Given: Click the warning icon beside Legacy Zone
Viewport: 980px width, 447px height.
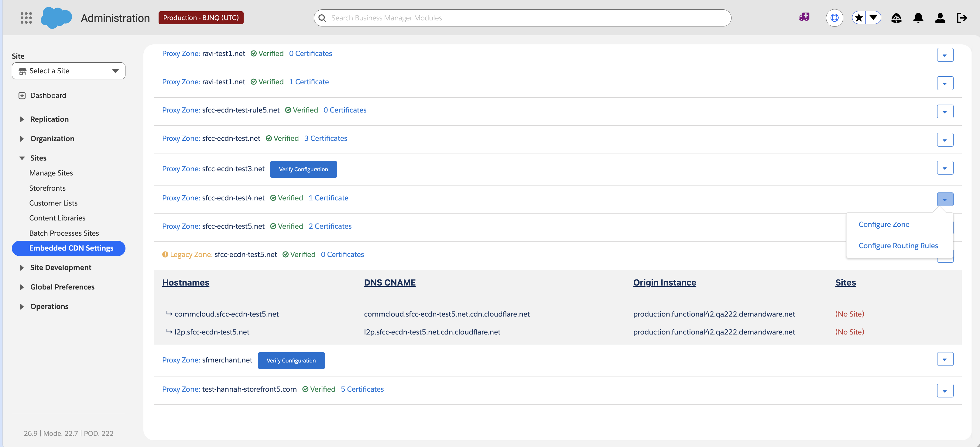Looking at the screenshot, I should pyautogui.click(x=165, y=254).
